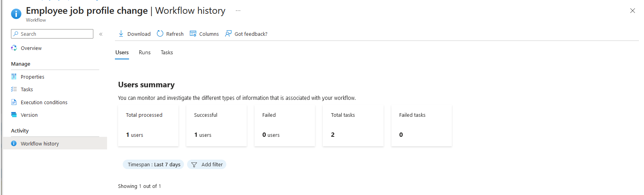
Task: Open Properties in the Manage section
Action: pyautogui.click(x=33, y=77)
